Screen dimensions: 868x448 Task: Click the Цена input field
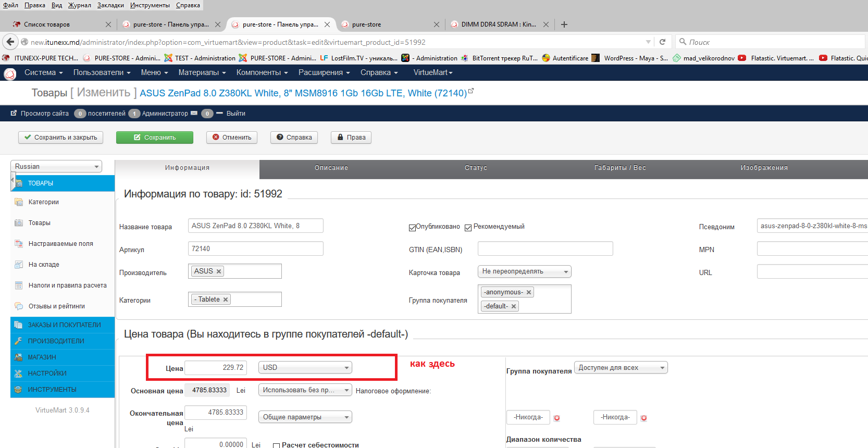click(x=216, y=368)
